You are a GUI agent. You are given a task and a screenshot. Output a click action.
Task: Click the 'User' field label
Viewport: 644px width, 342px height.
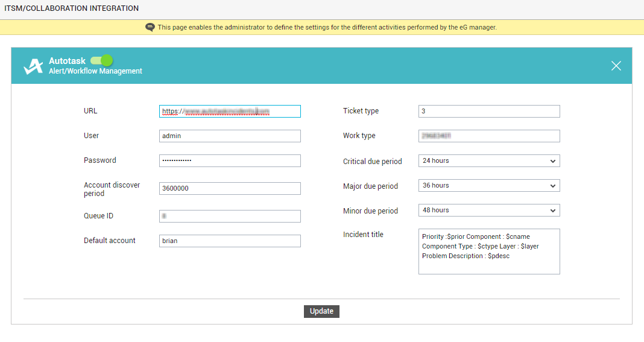click(91, 136)
